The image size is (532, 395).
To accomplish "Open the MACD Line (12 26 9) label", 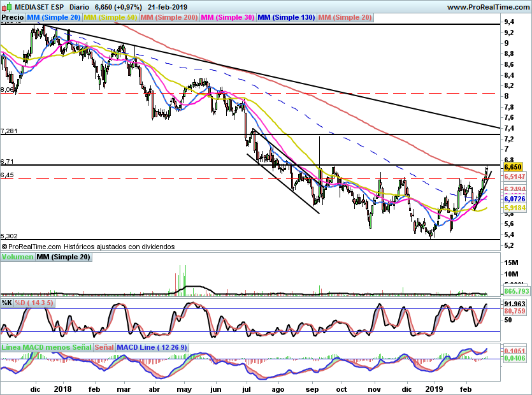I will pos(152,347).
